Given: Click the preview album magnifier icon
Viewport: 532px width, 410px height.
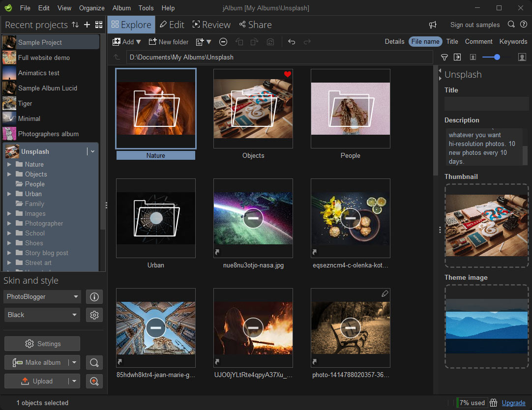Looking at the screenshot, I should [x=94, y=363].
